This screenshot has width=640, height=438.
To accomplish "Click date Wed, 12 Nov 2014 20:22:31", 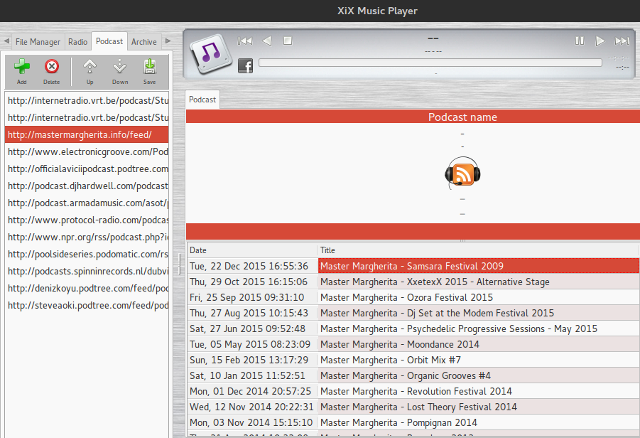I will tap(251, 407).
